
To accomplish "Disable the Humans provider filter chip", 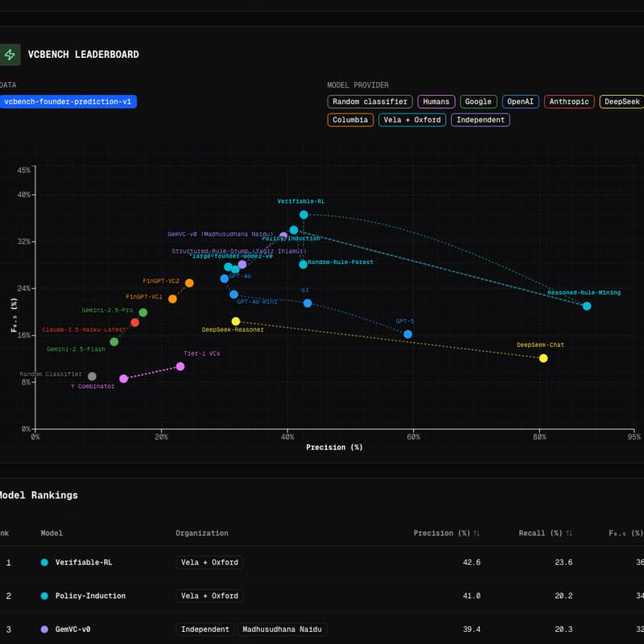I will coord(436,101).
